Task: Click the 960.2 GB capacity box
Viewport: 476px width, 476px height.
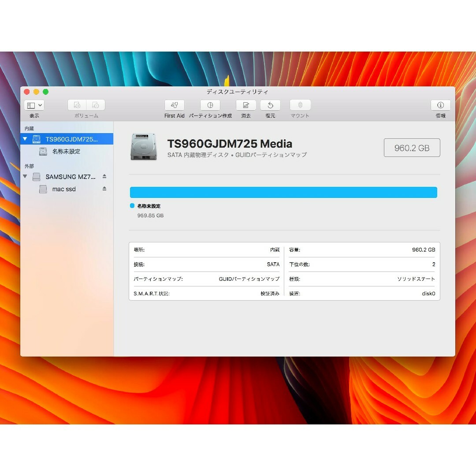Action: 412,148
